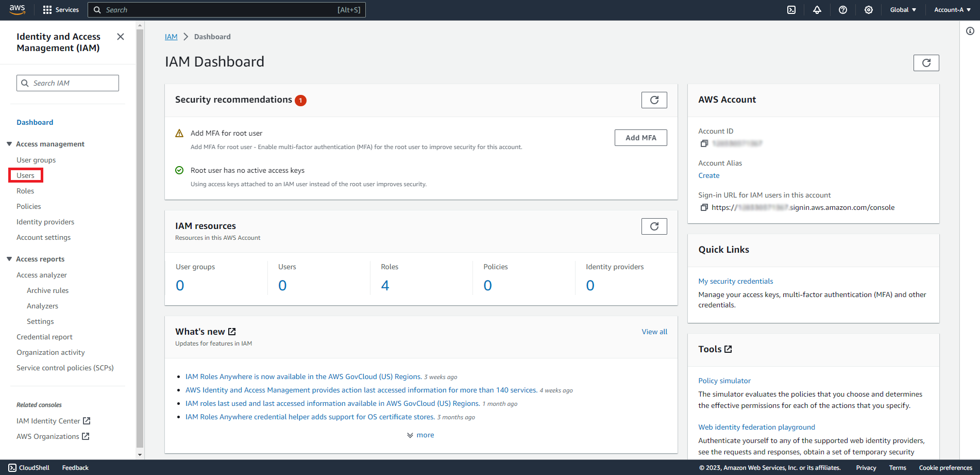Open Roles in sidebar
The height and width of the screenshot is (475, 980).
pyautogui.click(x=25, y=191)
